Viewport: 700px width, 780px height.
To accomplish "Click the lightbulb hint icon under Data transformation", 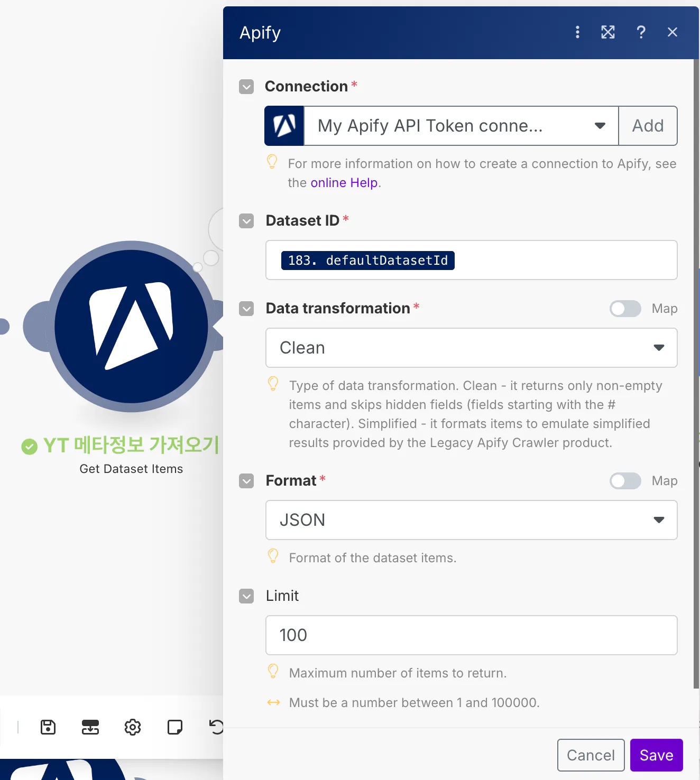I will pos(273,384).
